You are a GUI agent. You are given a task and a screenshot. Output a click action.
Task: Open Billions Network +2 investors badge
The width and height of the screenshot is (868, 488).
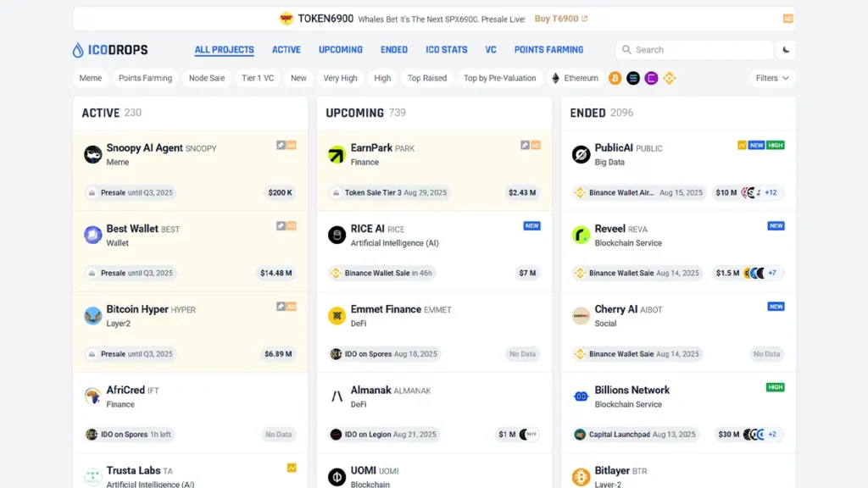771,435
